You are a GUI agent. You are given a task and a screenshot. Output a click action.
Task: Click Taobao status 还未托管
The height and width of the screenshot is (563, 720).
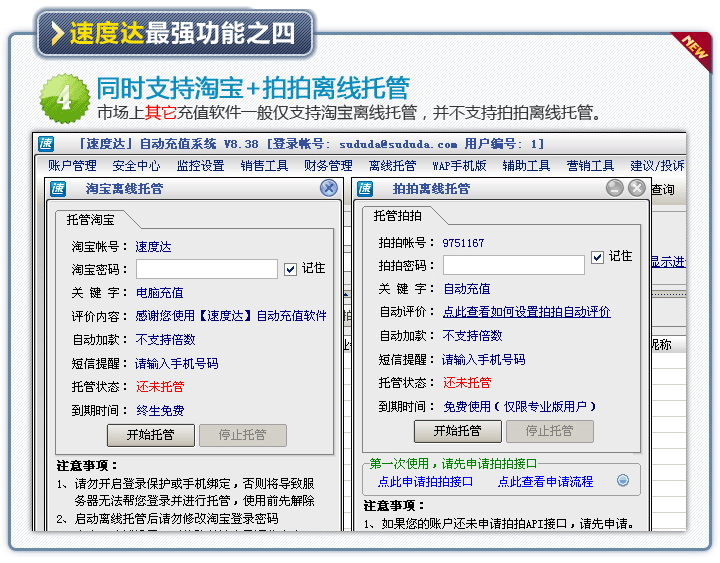click(x=160, y=387)
